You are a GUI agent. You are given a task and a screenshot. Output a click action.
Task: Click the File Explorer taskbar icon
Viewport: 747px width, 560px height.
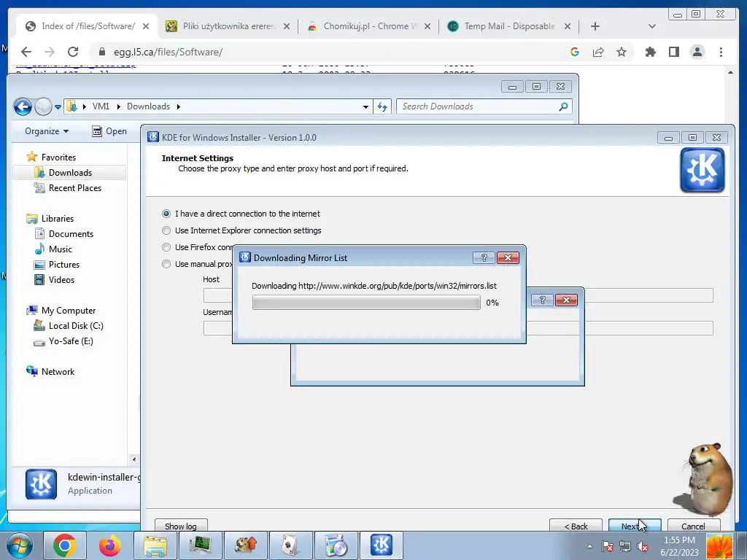[x=155, y=545]
